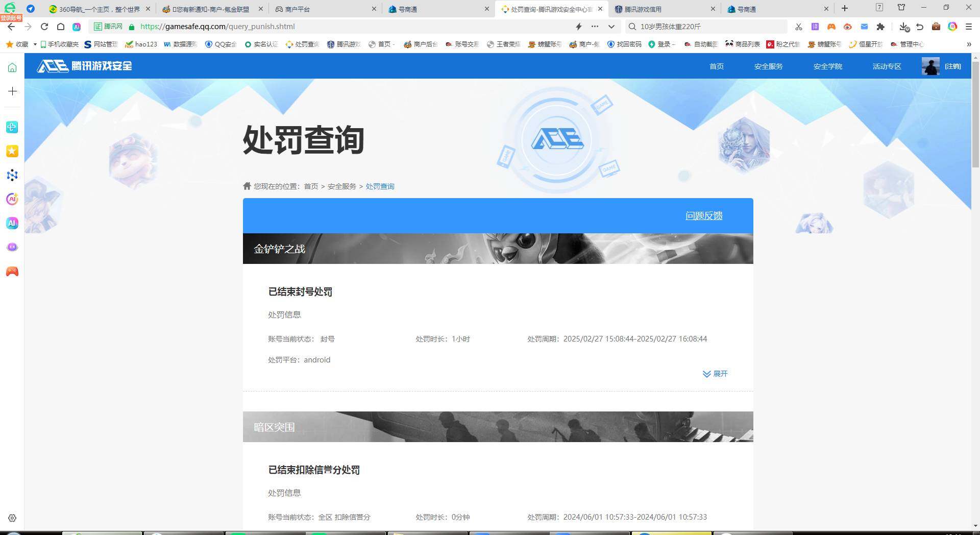The width and height of the screenshot is (980, 535).
Task: Click the 腾讯网 certified site badge
Action: 108,27
